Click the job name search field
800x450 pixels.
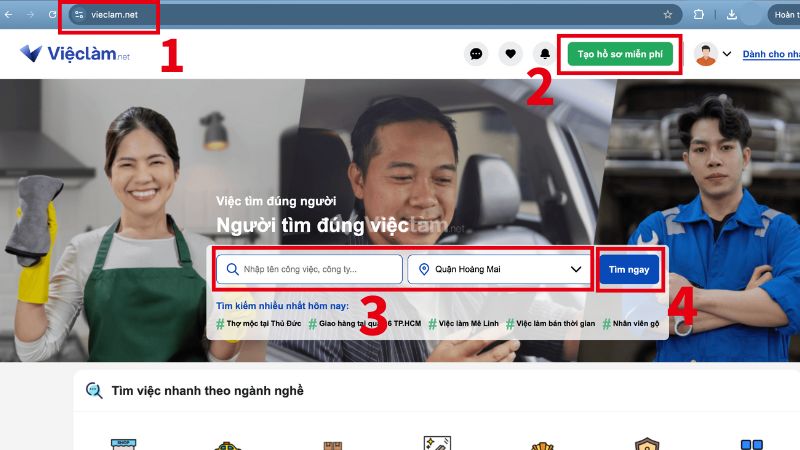(309, 269)
